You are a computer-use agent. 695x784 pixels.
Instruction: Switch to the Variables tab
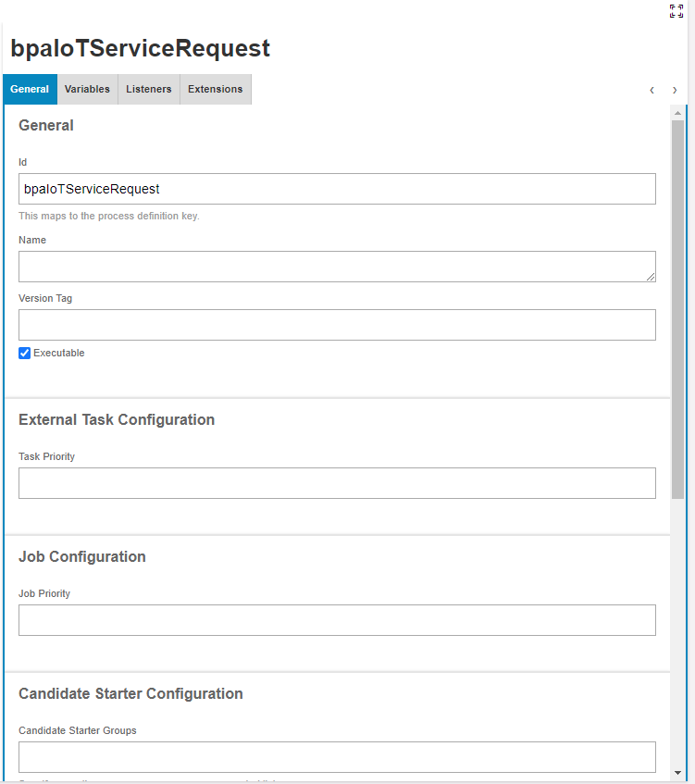pos(87,90)
